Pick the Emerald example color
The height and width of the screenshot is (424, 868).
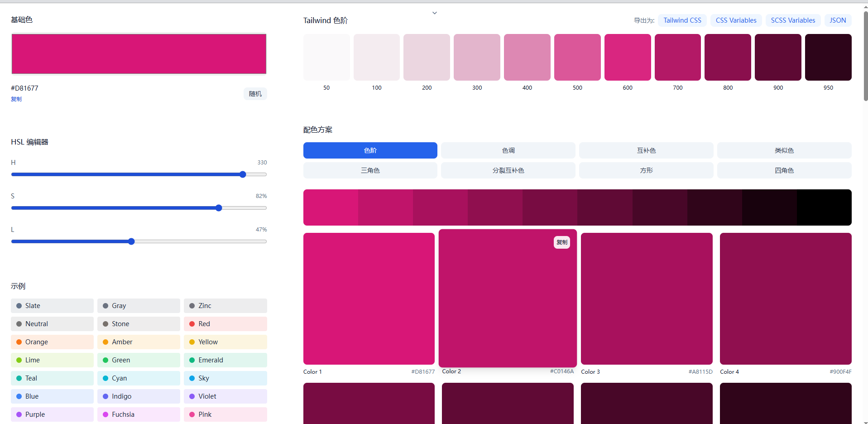(x=225, y=360)
